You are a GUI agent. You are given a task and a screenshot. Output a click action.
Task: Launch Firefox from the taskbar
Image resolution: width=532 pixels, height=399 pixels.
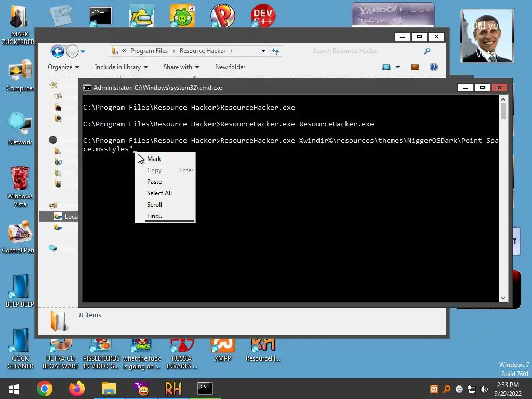[77, 389]
